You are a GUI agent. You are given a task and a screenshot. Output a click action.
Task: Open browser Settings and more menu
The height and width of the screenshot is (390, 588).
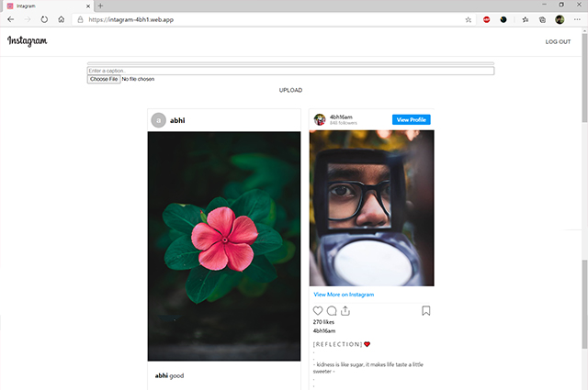[x=576, y=18]
